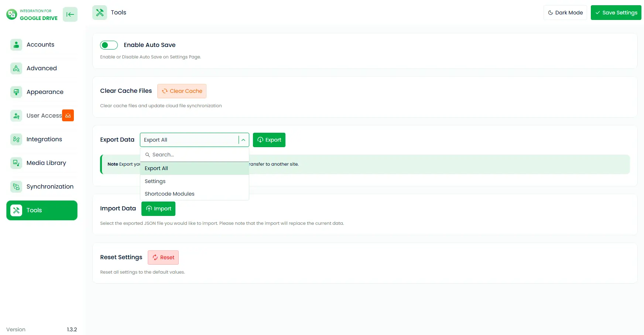The image size is (644, 335).
Task: Collapse the sidebar with the arrow button
Action: point(70,14)
